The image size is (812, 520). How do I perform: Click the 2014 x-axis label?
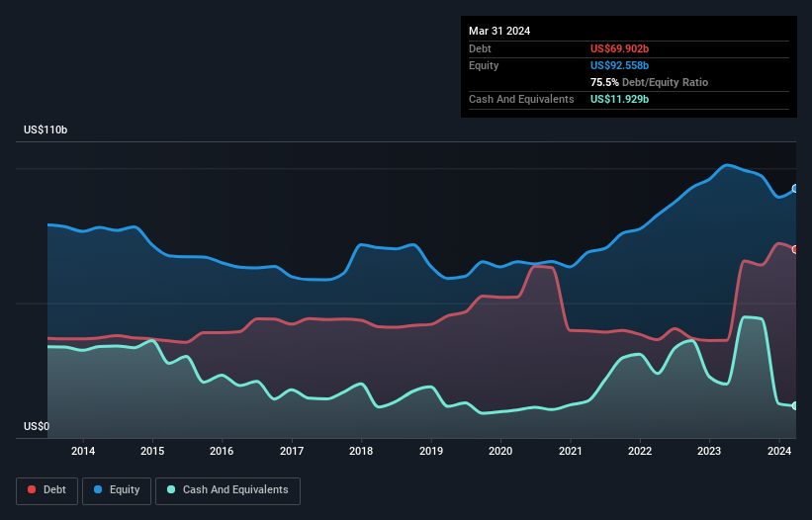(83, 451)
